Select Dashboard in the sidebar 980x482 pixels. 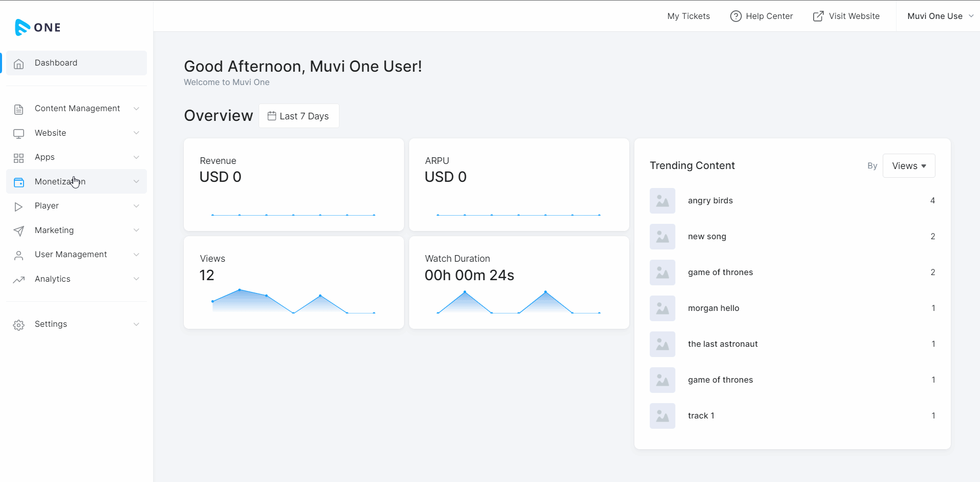click(x=56, y=63)
